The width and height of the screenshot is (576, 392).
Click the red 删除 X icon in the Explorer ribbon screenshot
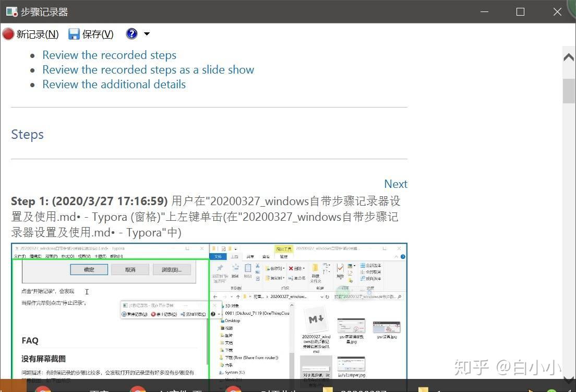point(291,268)
